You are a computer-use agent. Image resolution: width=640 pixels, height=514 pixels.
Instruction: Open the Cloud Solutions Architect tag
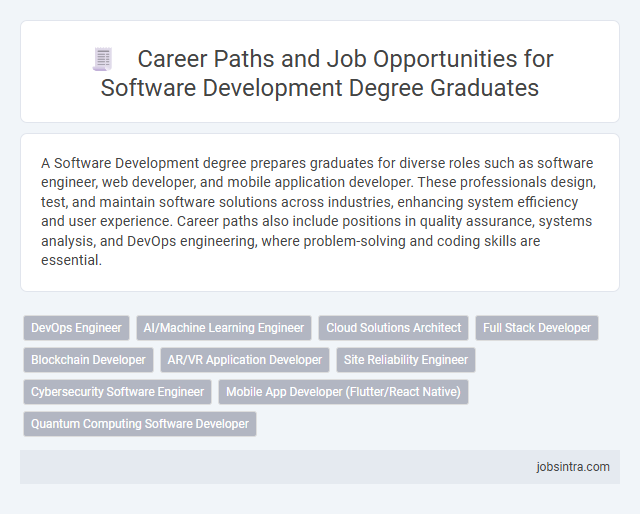[x=393, y=328]
